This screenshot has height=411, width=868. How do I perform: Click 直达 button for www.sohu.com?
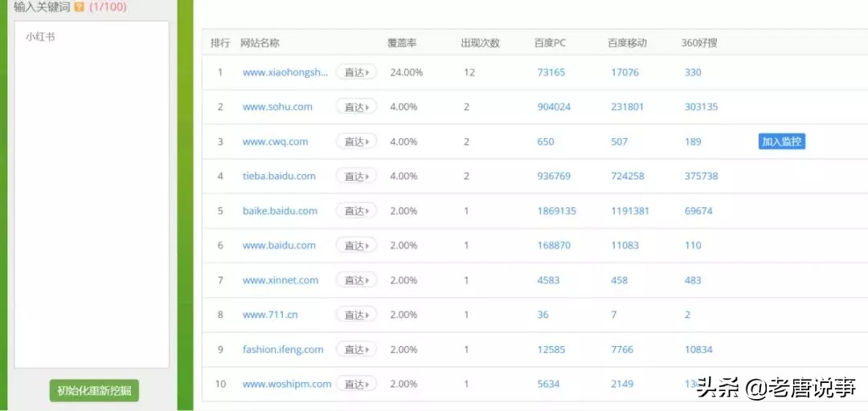357,107
